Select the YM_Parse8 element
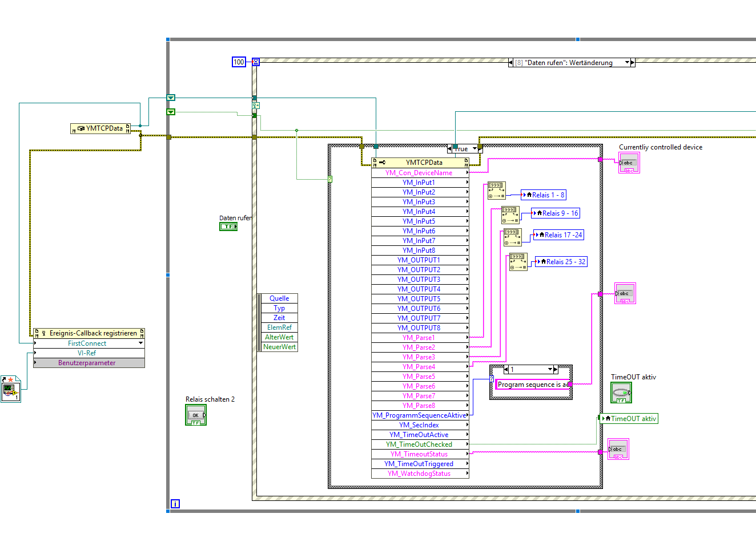The image size is (756, 550). 420,406
